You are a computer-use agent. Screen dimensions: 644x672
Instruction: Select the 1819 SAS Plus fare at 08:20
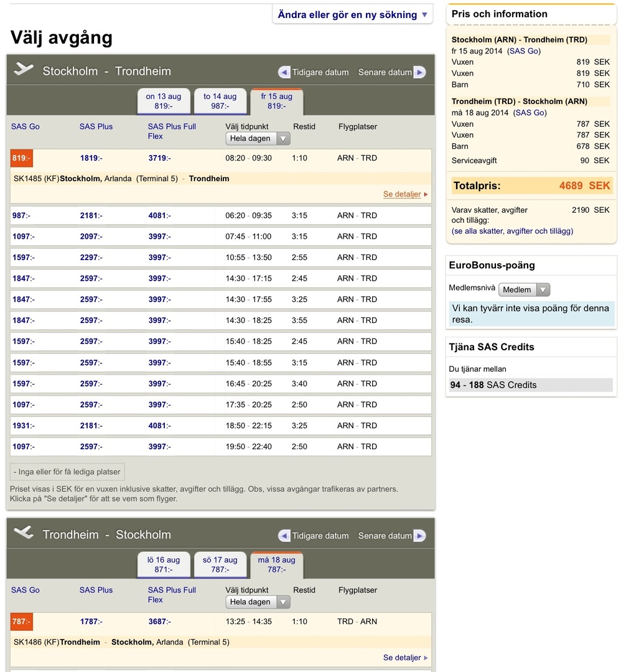90,158
